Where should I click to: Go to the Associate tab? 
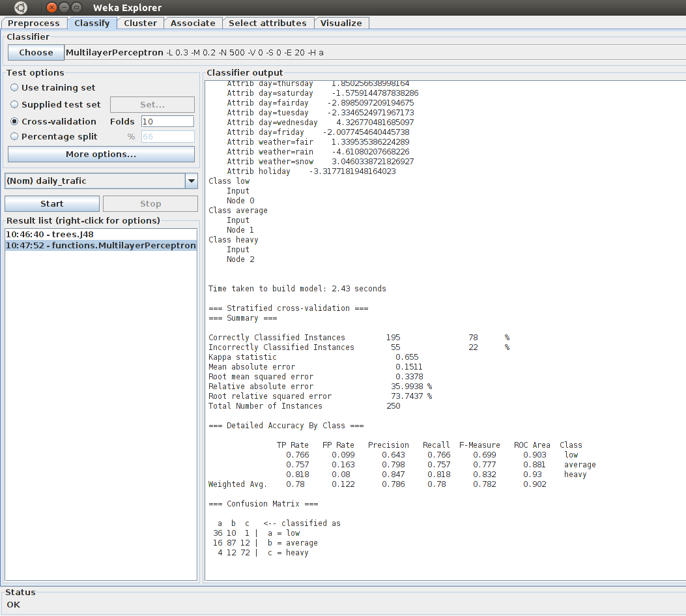[x=193, y=23]
